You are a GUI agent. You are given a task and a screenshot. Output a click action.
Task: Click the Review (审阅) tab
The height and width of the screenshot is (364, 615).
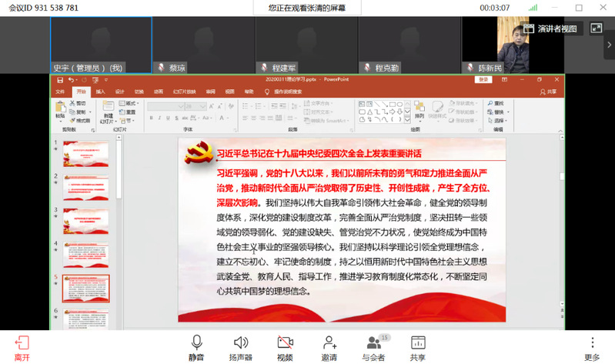211,92
